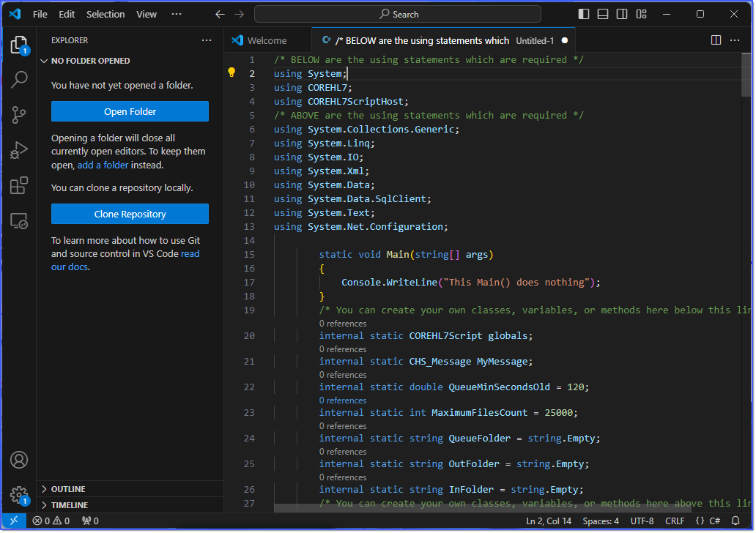Click the braces language status icon
This screenshot has height=533, width=756.
tap(700, 521)
